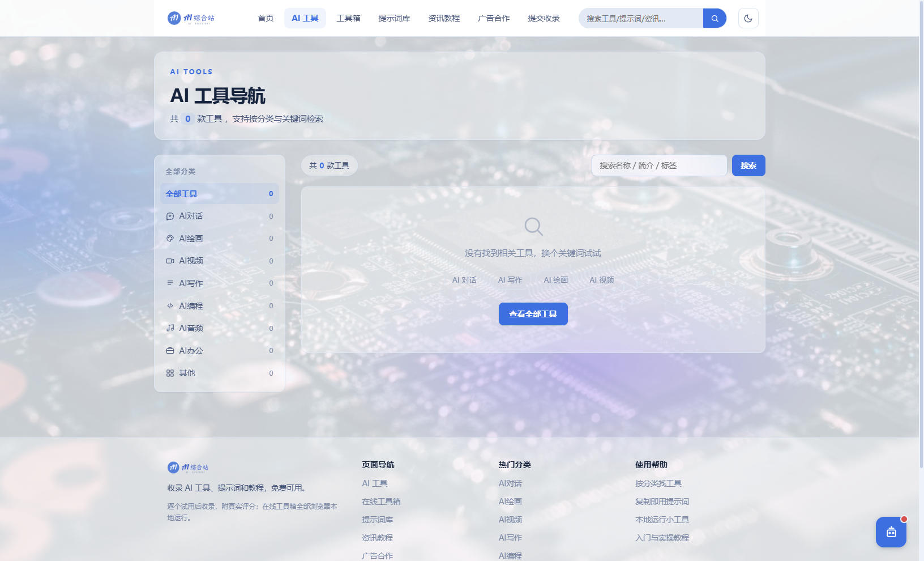Click the AI视频 camera icon
This screenshot has height=561, width=924.
[x=170, y=261]
